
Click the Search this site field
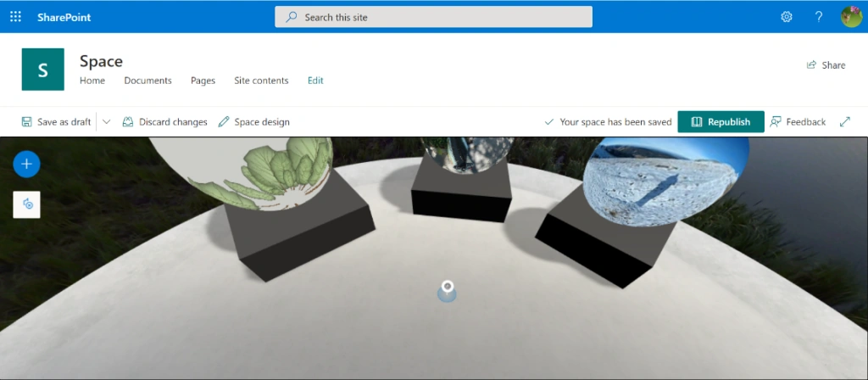pos(433,17)
